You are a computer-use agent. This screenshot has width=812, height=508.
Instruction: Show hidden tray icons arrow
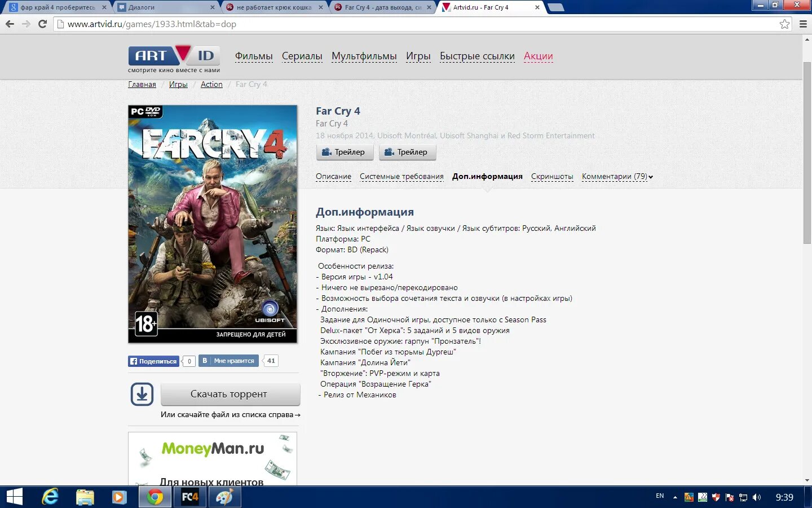pos(675,497)
